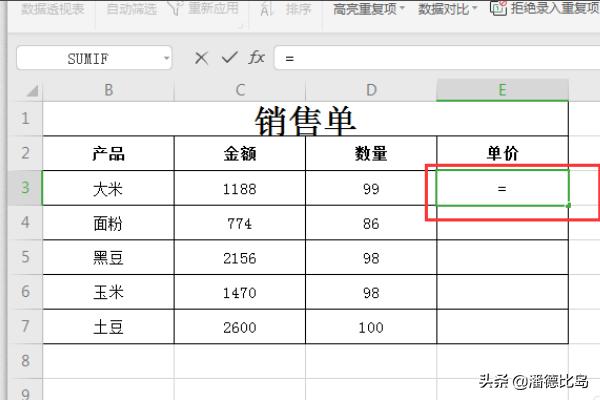Click the 自动筛选 filter icon
This screenshot has width=600, height=400.
175,8
